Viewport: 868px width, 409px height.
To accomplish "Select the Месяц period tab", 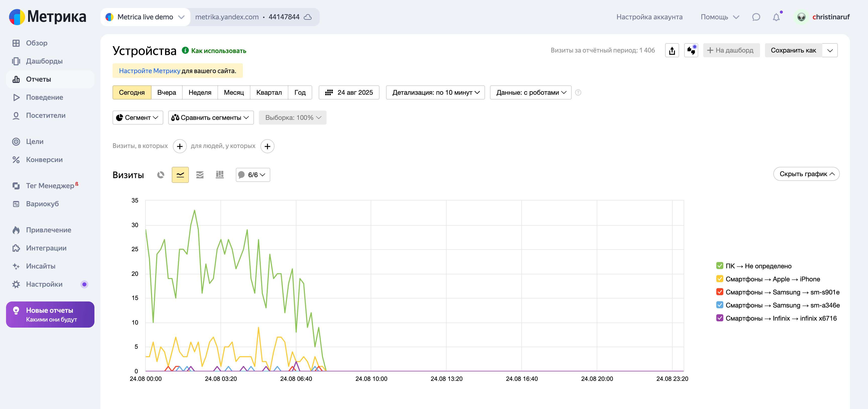I will point(234,93).
